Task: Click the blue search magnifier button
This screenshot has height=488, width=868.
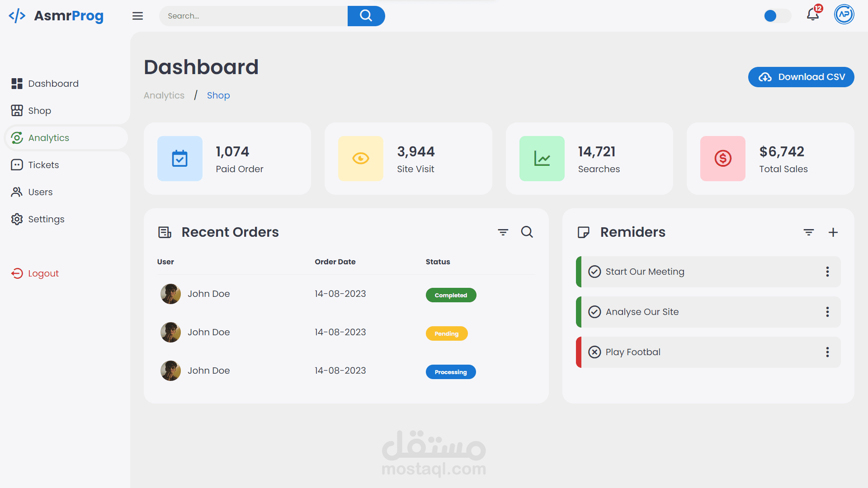Action: (366, 16)
